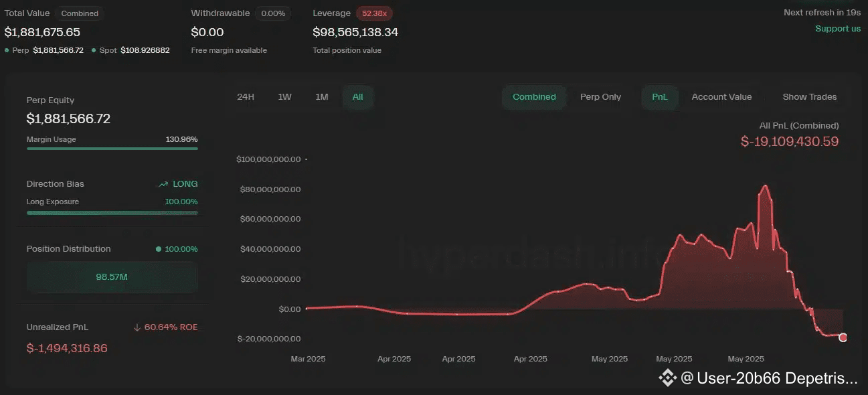
Task: Select the 1W time range
Action: click(x=284, y=97)
